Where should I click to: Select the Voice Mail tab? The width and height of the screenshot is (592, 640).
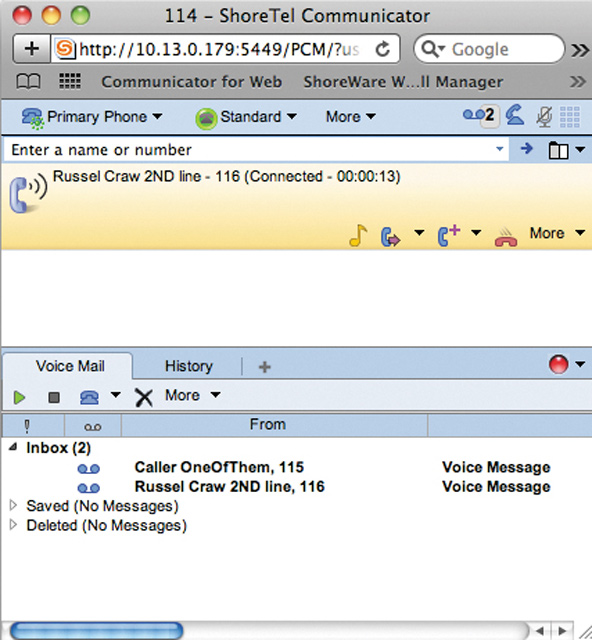[x=70, y=366]
